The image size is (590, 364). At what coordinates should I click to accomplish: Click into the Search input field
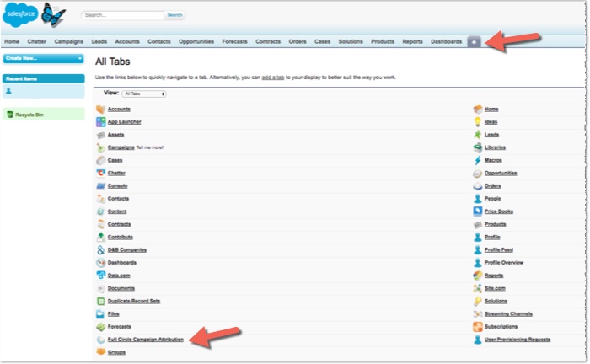click(x=123, y=15)
